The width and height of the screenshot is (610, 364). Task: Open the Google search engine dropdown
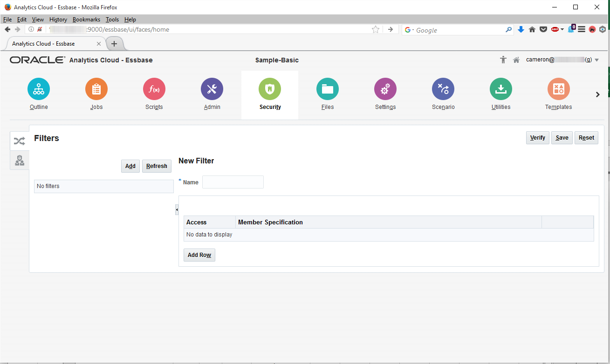pos(409,30)
